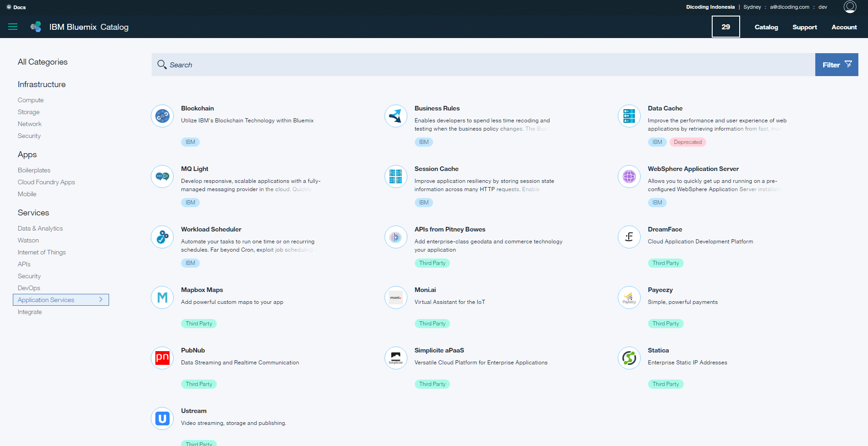Viewport: 868px width, 446px height.
Task: Click the Workload Scheduler gears icon
Action: pyautogui.click(x=162, y=237)
